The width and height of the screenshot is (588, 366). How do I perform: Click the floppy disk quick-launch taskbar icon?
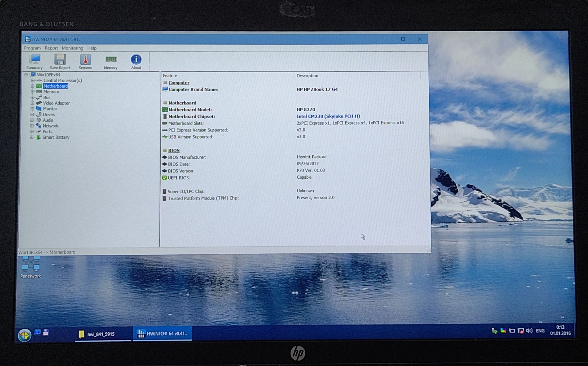(46, 332)
